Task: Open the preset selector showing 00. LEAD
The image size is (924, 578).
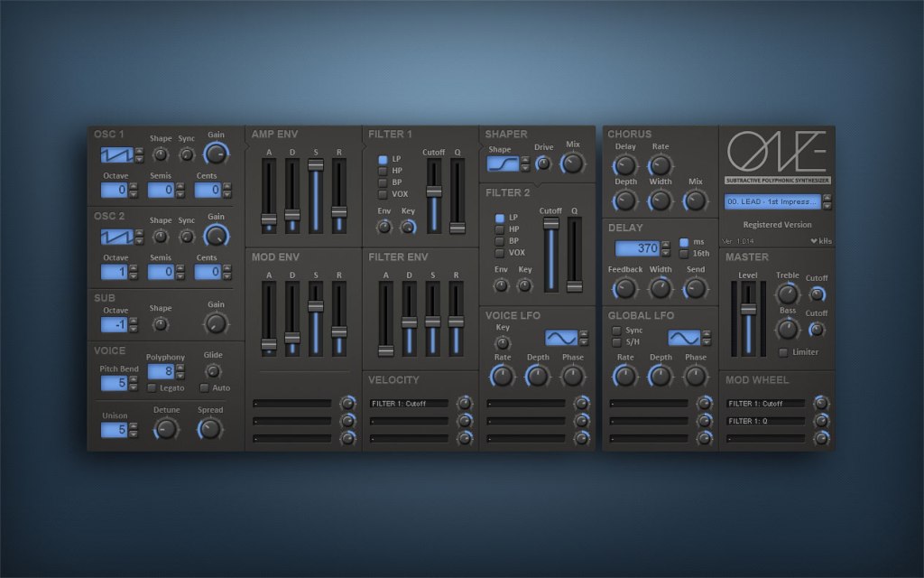Action: (774, 202)
